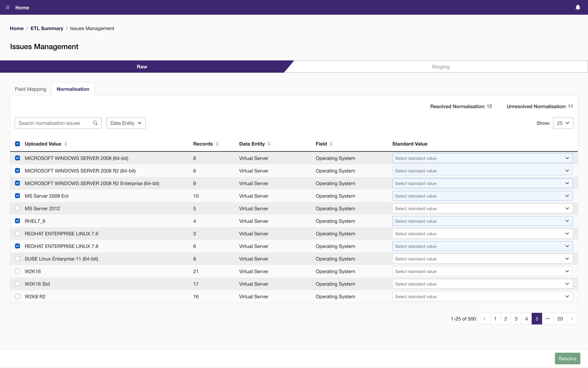Check the MS Server 2012 row
Image resolution: width=588 pixels, height=368 pixels.
tap(17, 208)
